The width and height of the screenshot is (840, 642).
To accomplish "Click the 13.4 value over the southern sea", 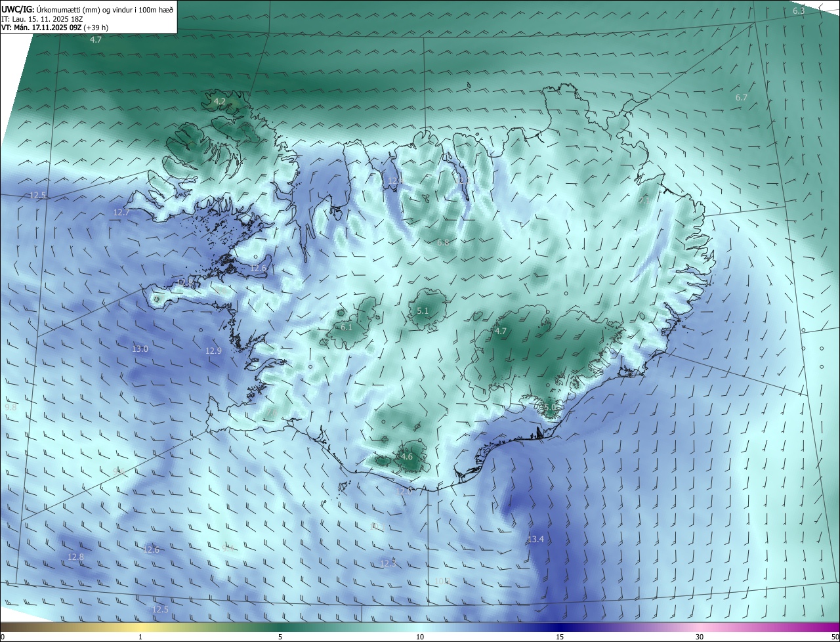I will pos(535,539).
